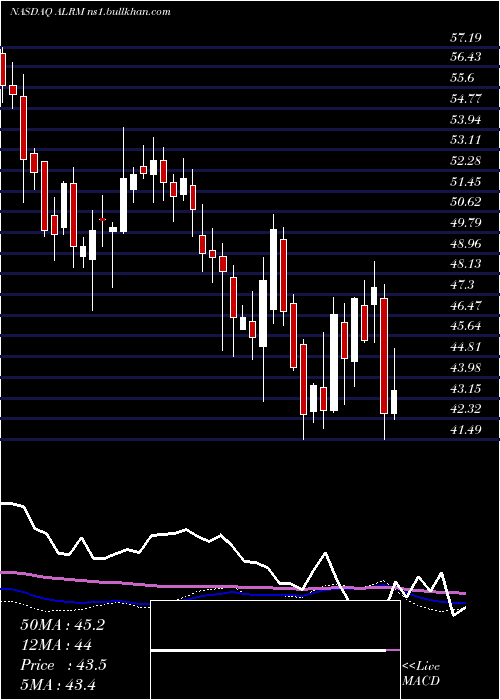Click the 57.19 price axis label
The width and height of the screenshot is (500, 700).
click(x=466, y=38)
